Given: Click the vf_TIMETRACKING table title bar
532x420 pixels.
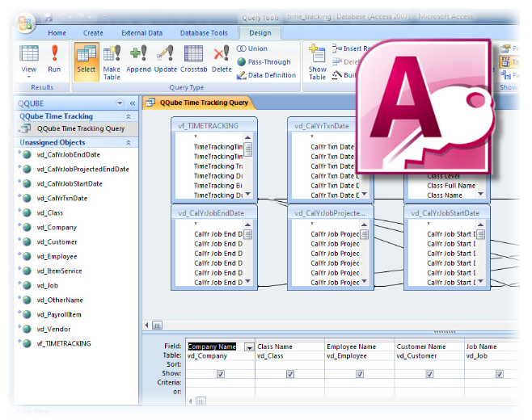Looking at the screenshot, I should click(214, 126).
